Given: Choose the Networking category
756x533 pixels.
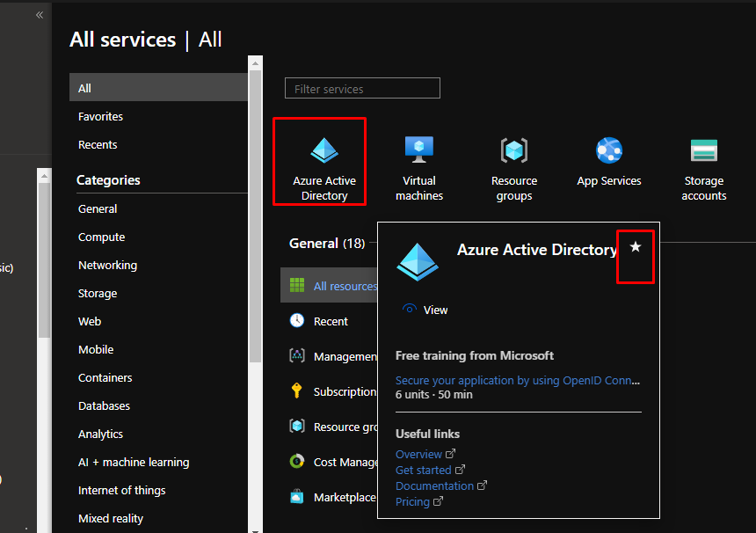Looking at the screenshot, I should click(107, 265).
